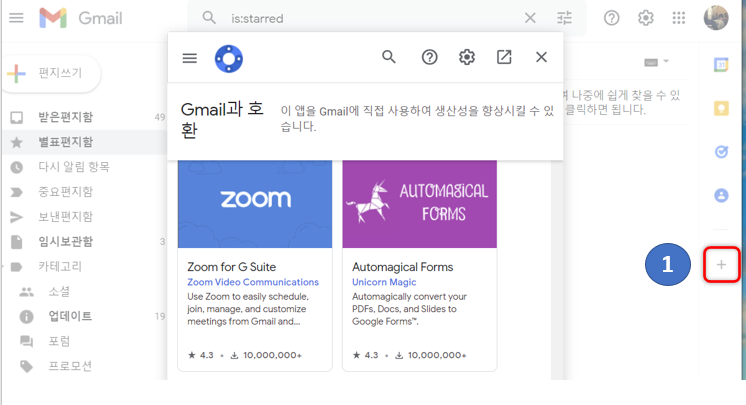The height and width of the screenshot is (405, 746).
Task: Open Automagical Forms title
Action: tap(402, 267)
